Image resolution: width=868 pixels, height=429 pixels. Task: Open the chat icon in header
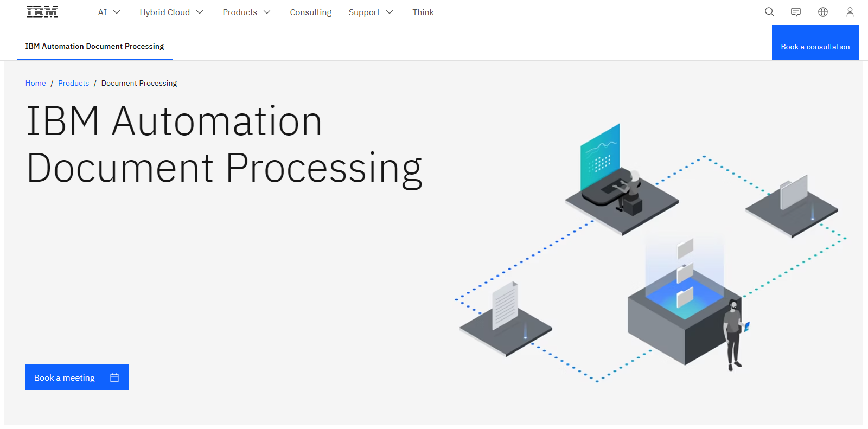(x=796, y=12)
